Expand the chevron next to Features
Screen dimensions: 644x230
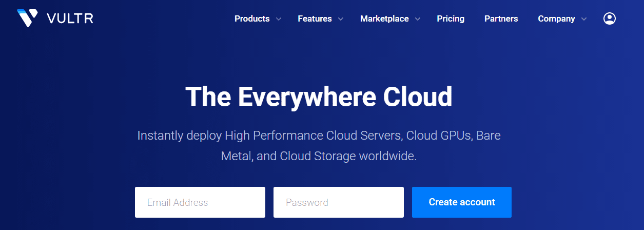(341, 19)
